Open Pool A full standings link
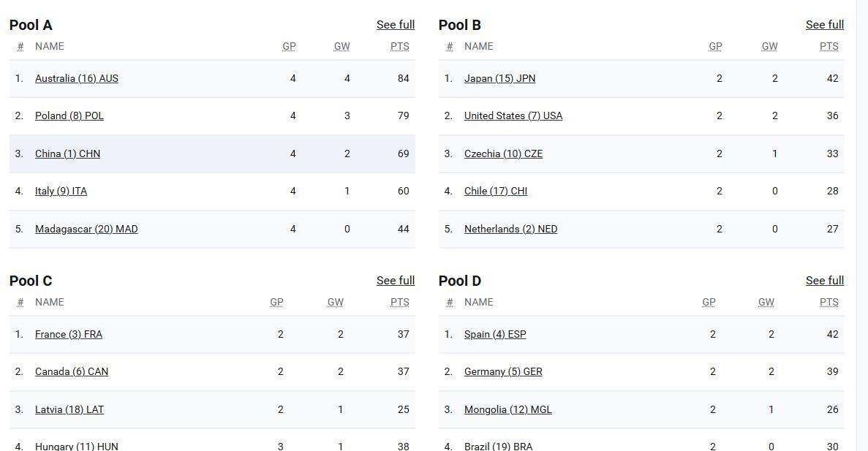This screenshot has width=868, height=451. click(x=396, y=25)
